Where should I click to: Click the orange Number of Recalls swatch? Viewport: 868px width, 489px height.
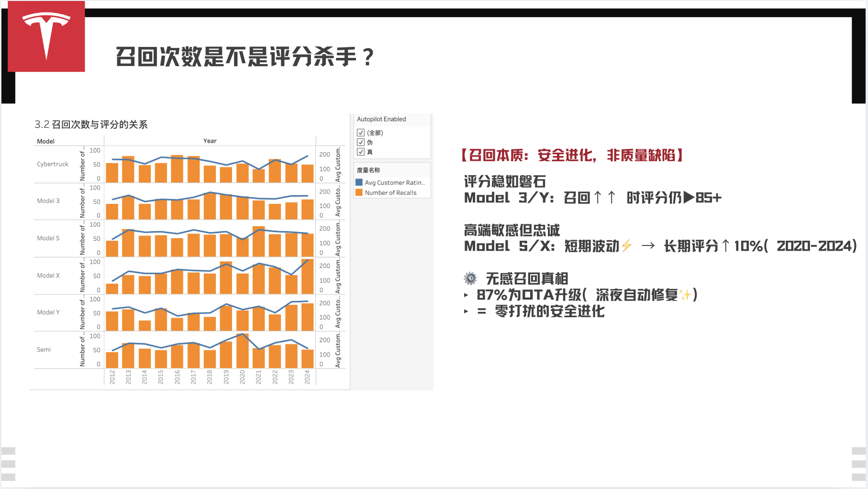click(359, 192)
